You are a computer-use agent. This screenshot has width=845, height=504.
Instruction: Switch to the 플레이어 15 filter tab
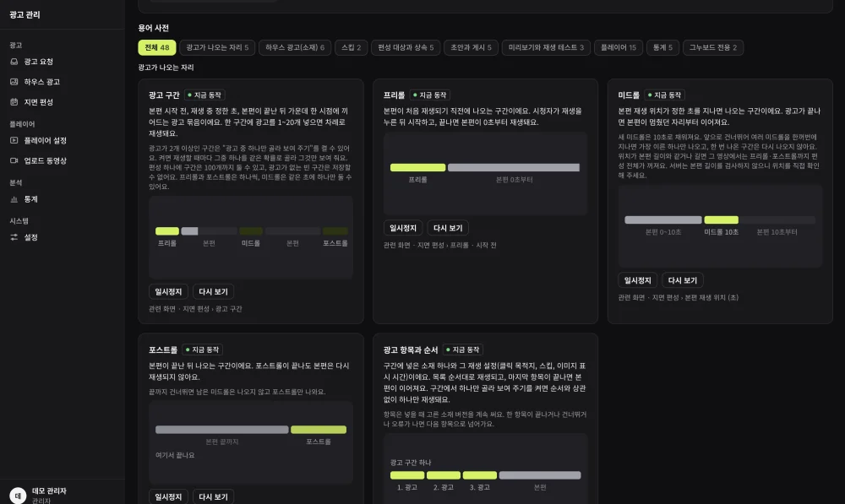[x=619, y=47]
